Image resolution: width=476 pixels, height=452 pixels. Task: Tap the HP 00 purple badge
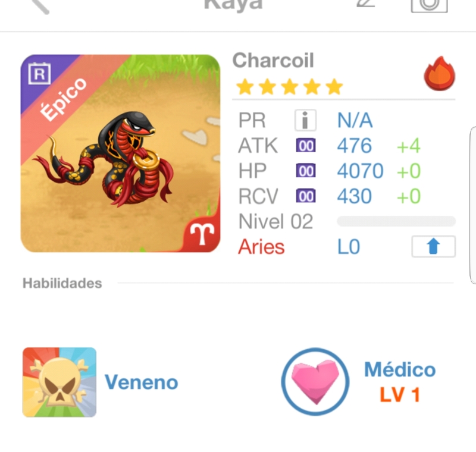click(306, 171)
